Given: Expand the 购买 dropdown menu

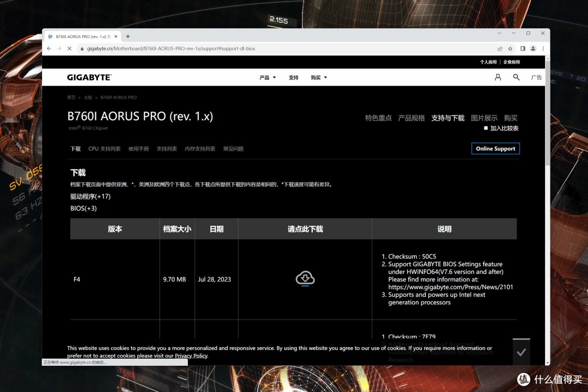Looking at the screenshot, I should (318, 77).
